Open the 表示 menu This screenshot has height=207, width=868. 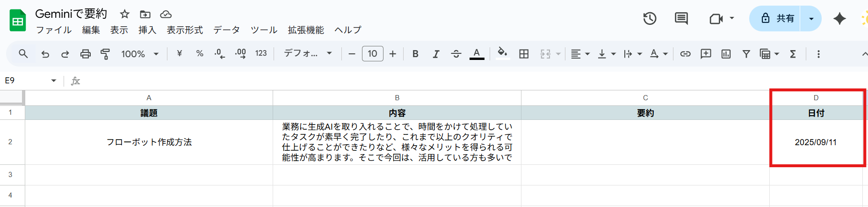(x=119, y=30)
